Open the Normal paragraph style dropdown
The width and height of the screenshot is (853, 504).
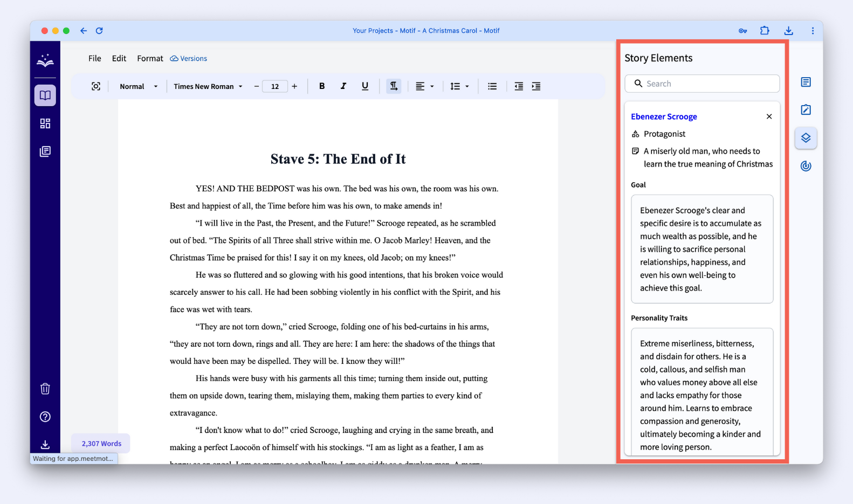pos(139,86)
